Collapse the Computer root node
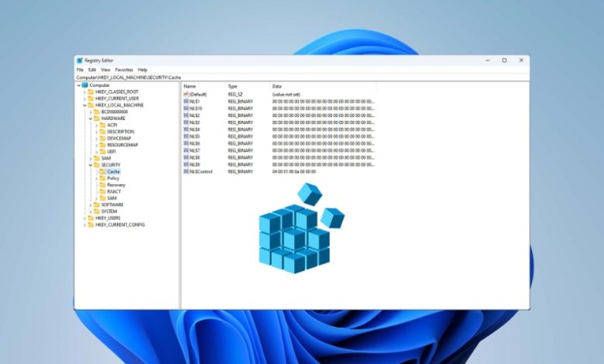The height and width of the screenshot is (364, 604). click(78, 85)
